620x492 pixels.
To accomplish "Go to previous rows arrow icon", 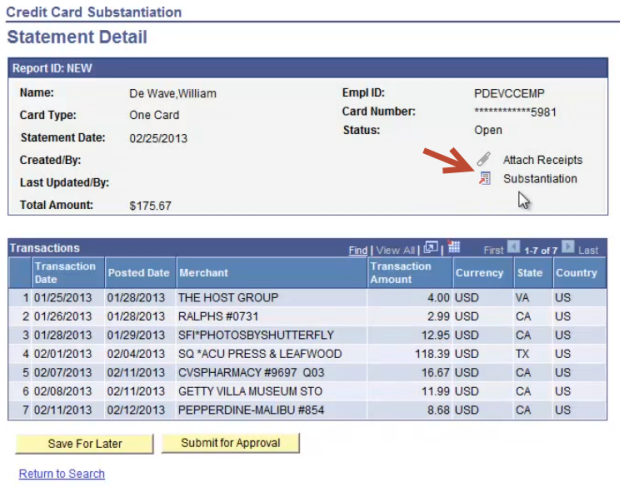I will pyautogui.click(x=514, y=248).
